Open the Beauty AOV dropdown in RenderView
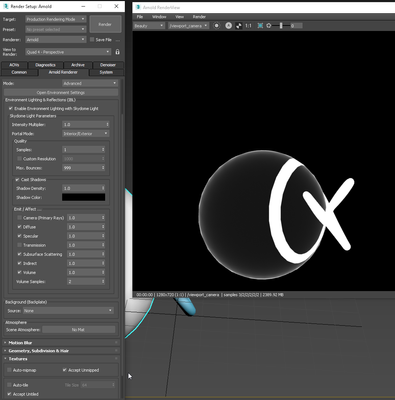Image resolution: width=395 pixels, height=400 pixels. click(149, 26)
